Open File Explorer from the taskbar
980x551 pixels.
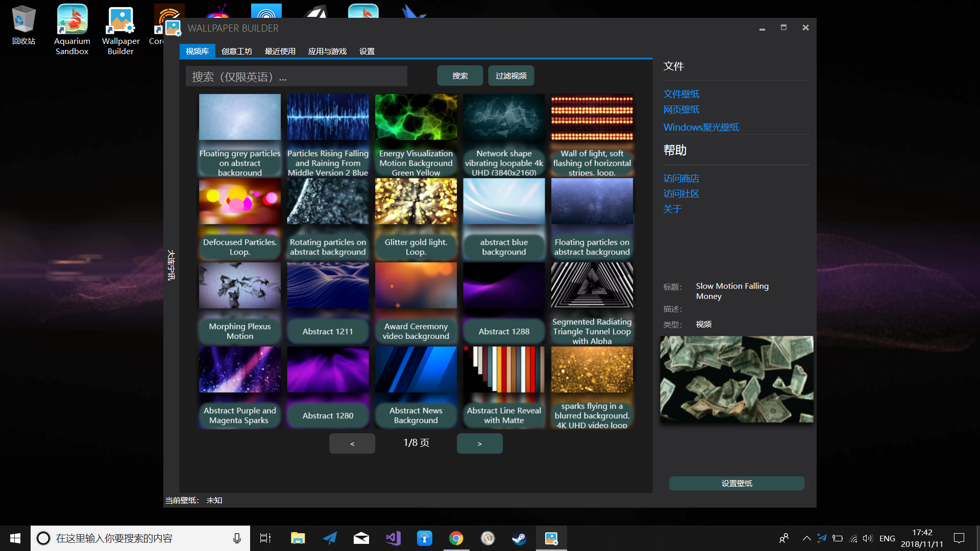298,538
